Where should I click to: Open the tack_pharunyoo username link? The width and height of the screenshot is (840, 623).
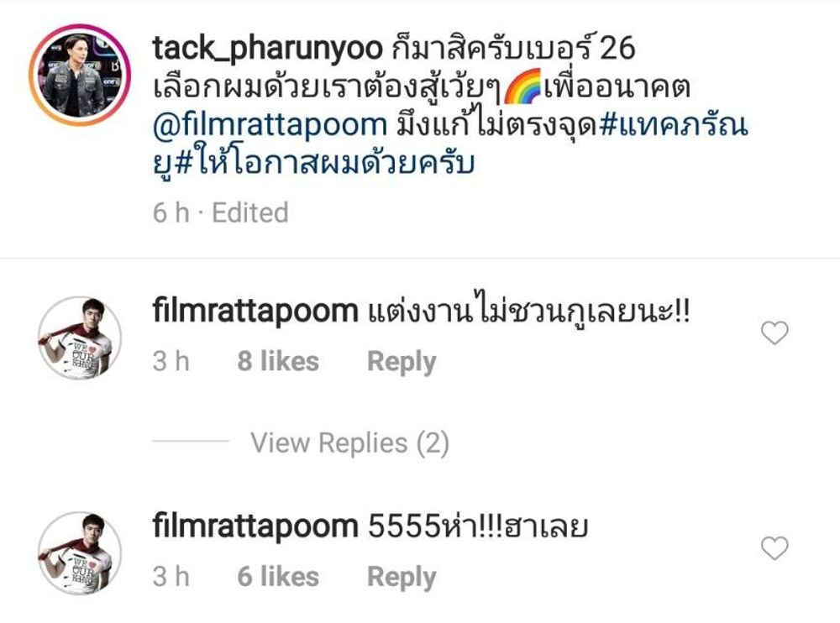267,49
